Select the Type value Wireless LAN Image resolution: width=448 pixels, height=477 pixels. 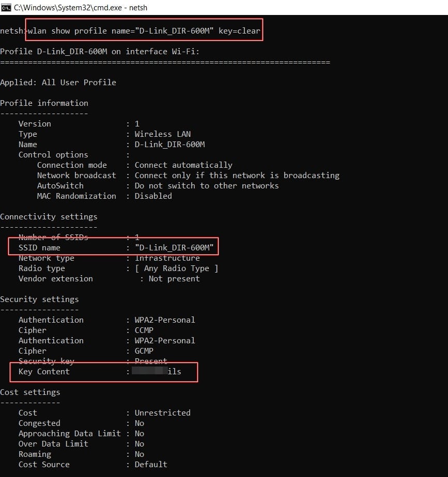click(x=163, y=134)
